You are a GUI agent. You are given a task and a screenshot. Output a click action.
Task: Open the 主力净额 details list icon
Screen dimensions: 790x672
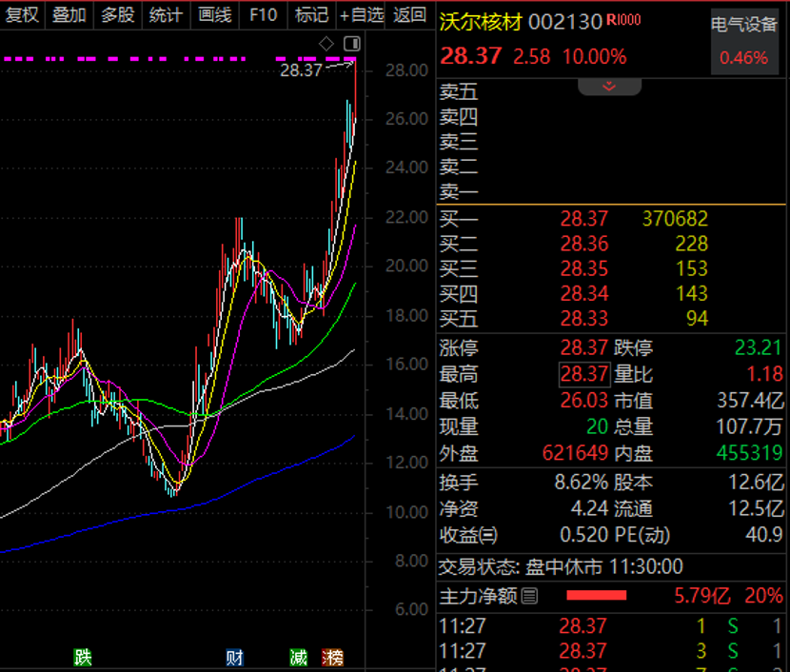(x=530, y=597)
